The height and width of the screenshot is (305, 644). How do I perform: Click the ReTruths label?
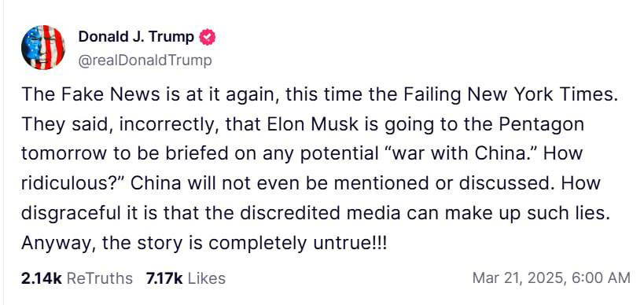[x=99, y=278]
